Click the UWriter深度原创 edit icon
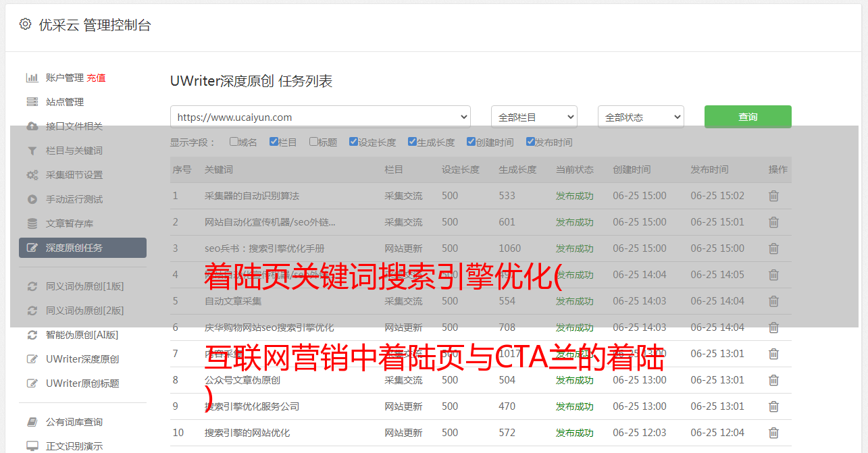 32,359
